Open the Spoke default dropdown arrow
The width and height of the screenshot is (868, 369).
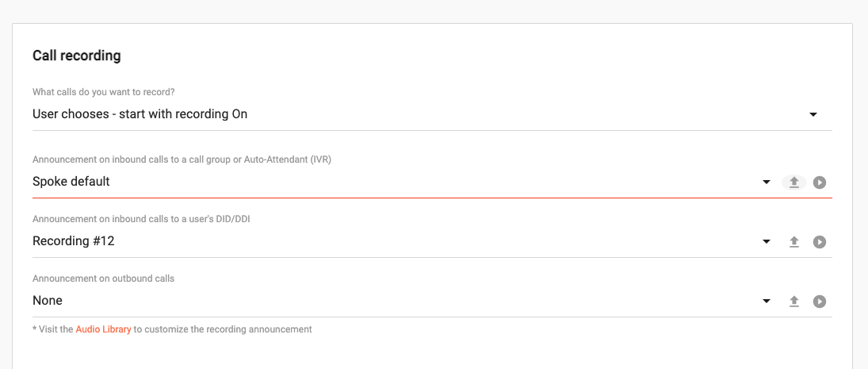click(x=767, y=183)
